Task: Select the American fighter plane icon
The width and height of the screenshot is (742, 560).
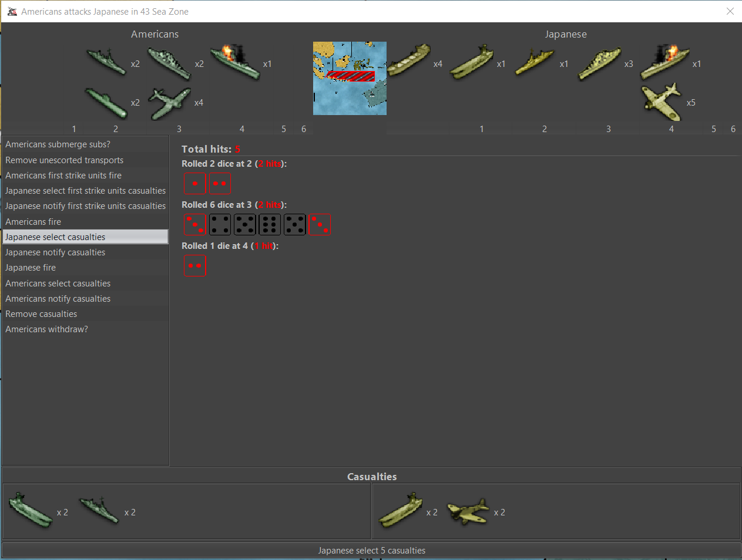Action: [x=170, y=103]
